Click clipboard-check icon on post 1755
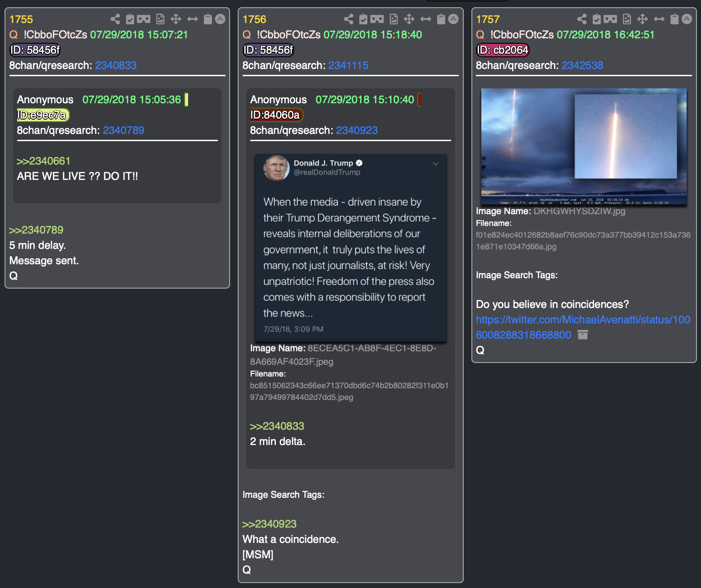 [x=130, y=19]
